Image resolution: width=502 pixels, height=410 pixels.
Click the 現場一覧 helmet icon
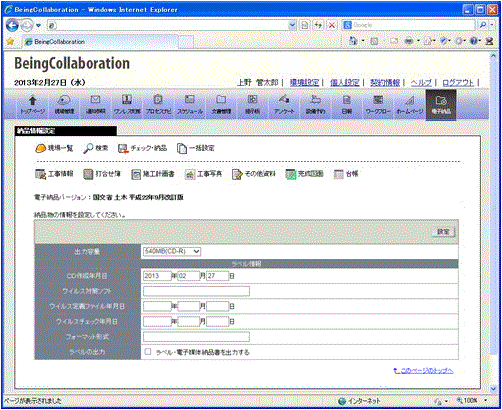[40, 148]
